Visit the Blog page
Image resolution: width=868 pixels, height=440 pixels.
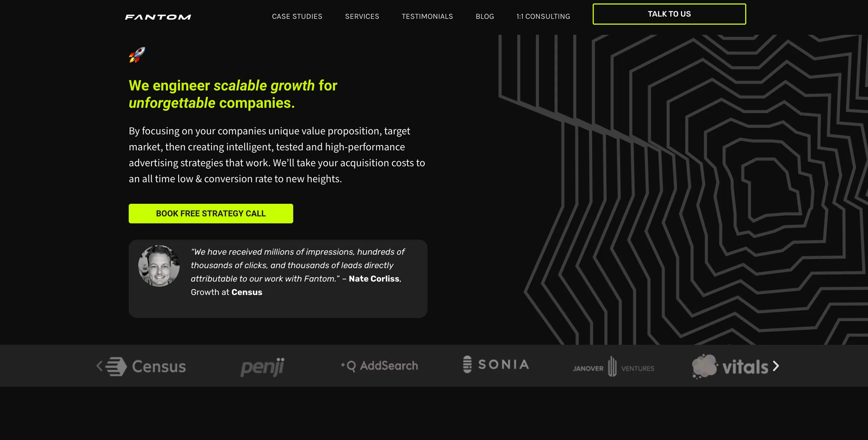(485, 16)
